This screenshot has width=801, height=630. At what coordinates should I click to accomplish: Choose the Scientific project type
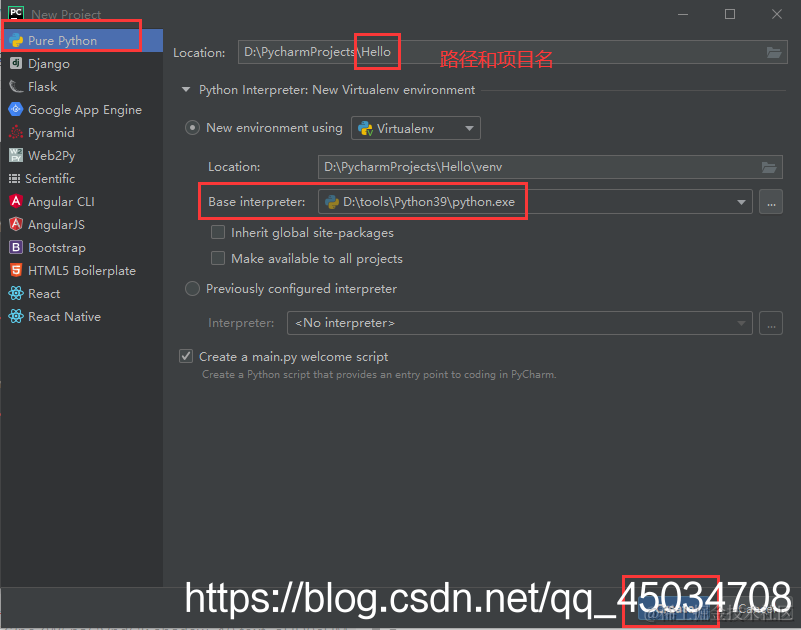82,178
